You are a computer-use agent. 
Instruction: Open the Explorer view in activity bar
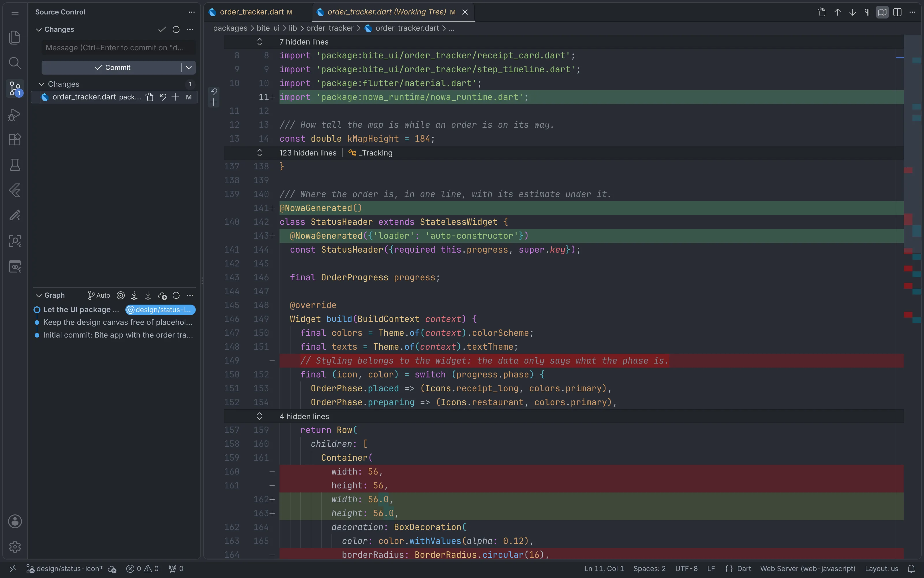15,38
